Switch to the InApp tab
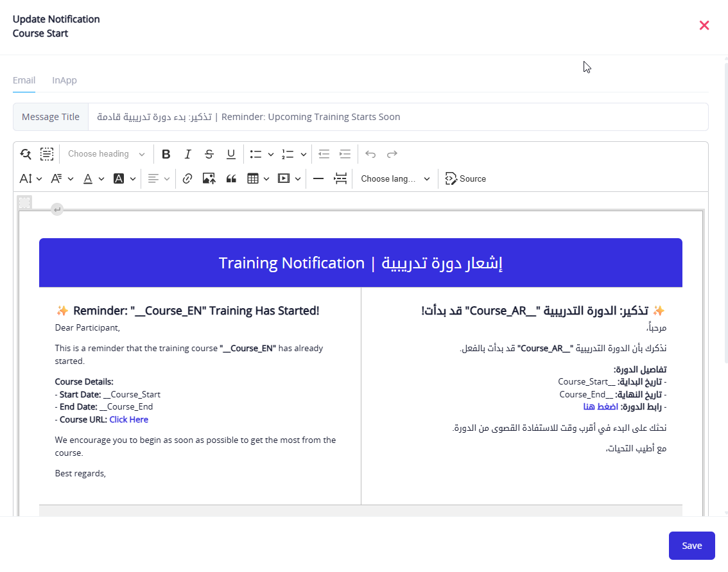The height and width of the screenshot is (572, 728). (64, 80)
